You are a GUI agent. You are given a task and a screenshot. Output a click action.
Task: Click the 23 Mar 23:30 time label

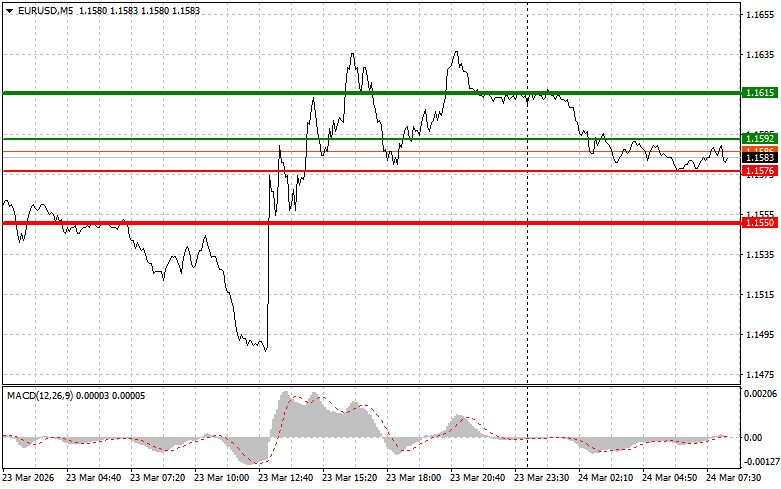542,478
